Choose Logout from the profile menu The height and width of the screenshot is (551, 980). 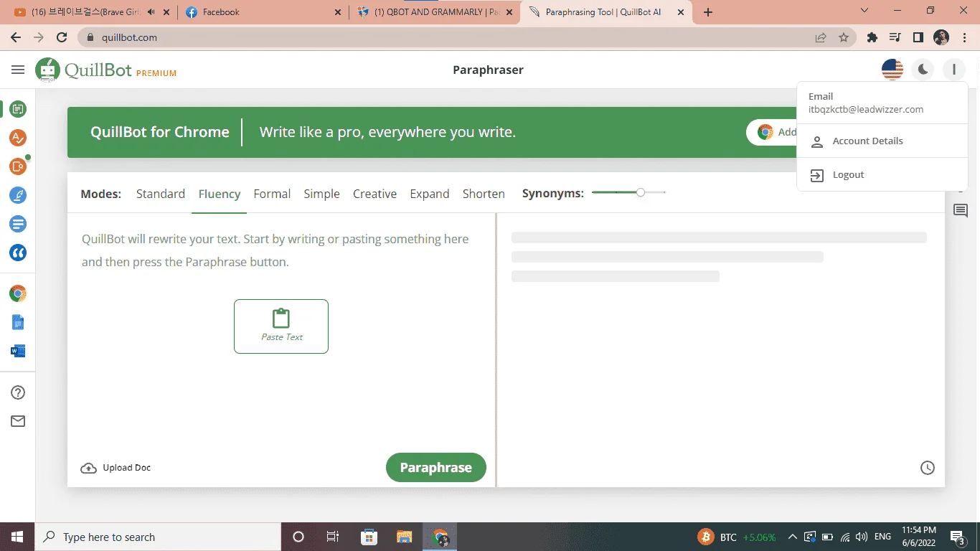tap(882, 175)
